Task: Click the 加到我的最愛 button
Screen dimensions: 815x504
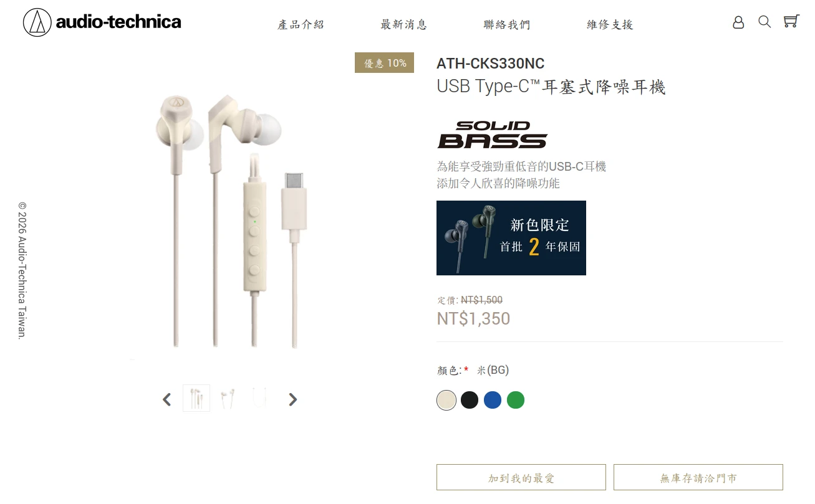Action: point(521,477)
